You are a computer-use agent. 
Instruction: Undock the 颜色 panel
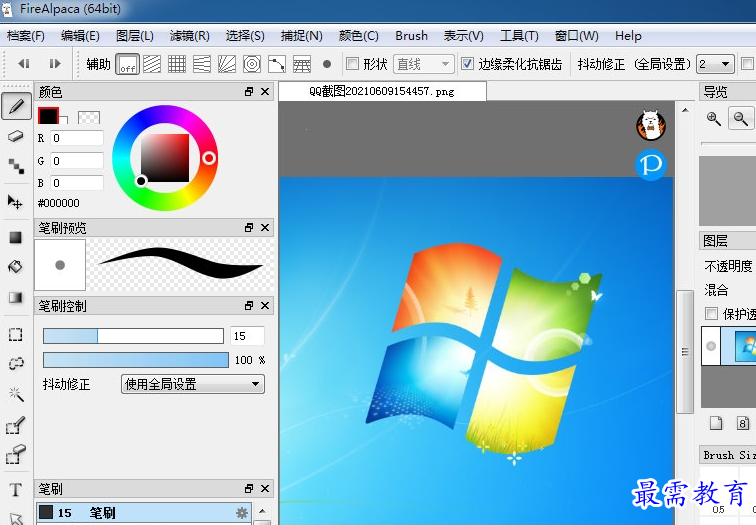249,92
